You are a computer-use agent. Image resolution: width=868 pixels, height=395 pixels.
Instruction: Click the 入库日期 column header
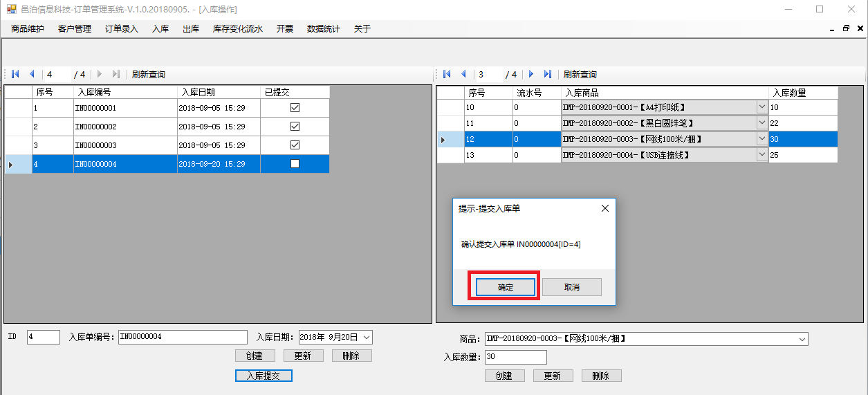[219, 92]
